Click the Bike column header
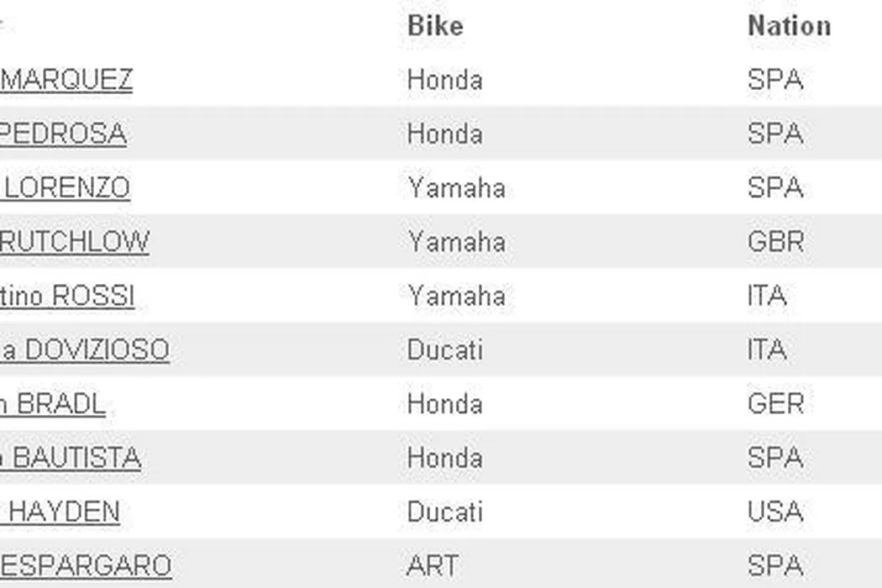 435,26
